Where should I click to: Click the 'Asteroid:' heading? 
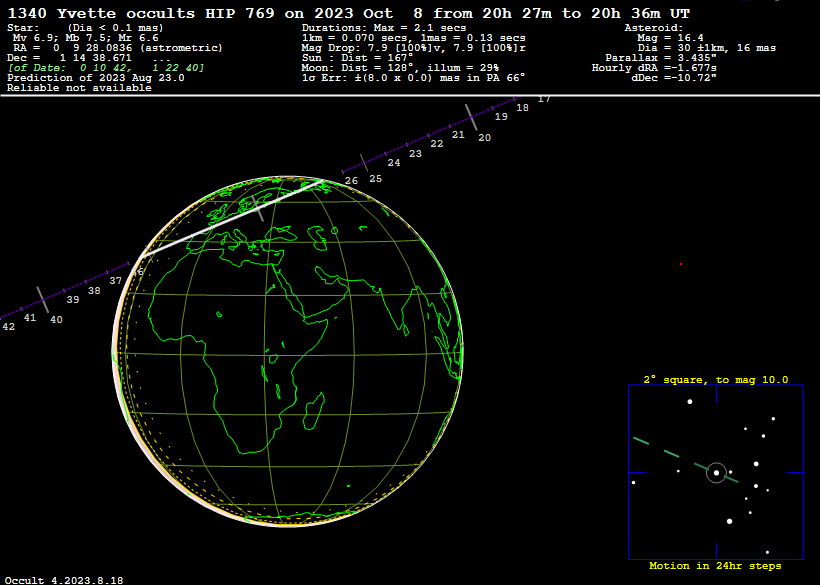pos(654,28)
